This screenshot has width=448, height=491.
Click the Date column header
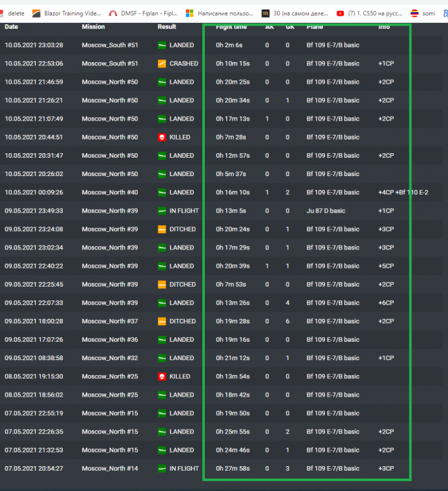coord(11,27)
